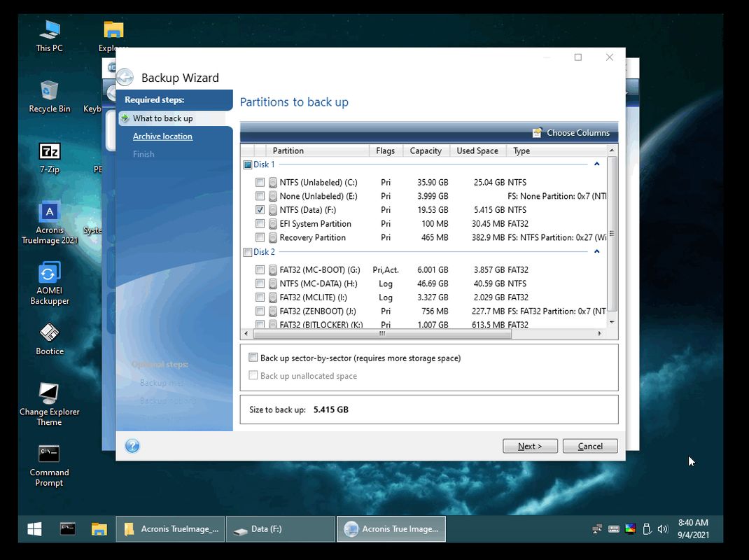The image size is (749, 560).
Task: Click the Cancel button
Action: click(x=590, y=446)
